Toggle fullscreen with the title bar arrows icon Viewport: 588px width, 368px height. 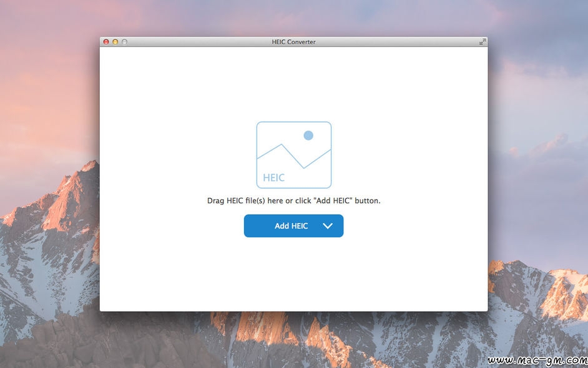[483, 42]
